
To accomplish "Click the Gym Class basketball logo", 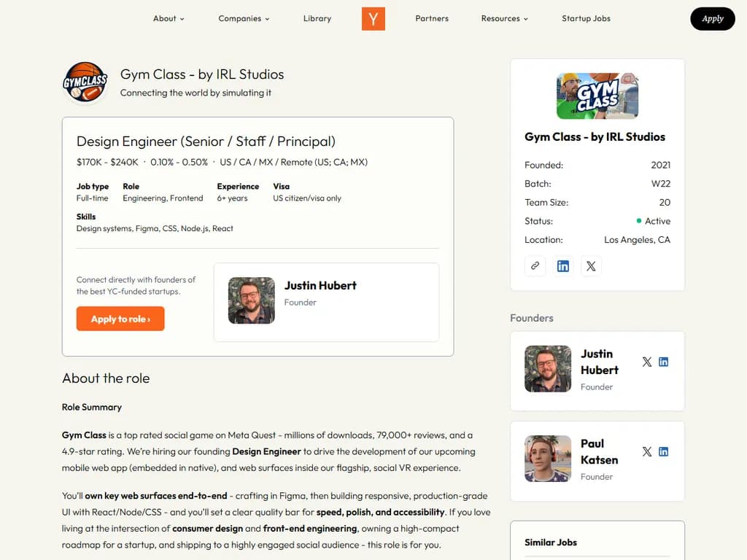I will point(85,83).
